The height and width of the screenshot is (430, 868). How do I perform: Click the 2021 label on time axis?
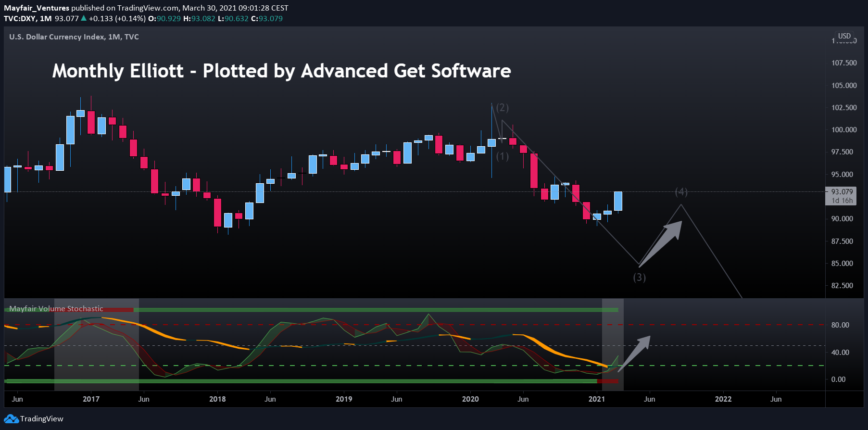click(x=597, y=399)
